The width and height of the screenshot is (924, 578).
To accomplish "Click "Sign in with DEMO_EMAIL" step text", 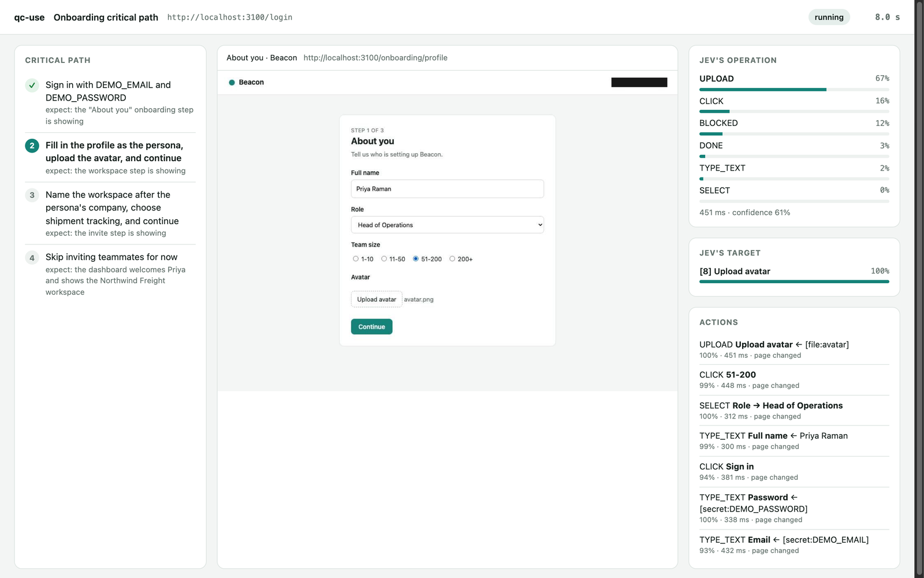I will (108, 91).
